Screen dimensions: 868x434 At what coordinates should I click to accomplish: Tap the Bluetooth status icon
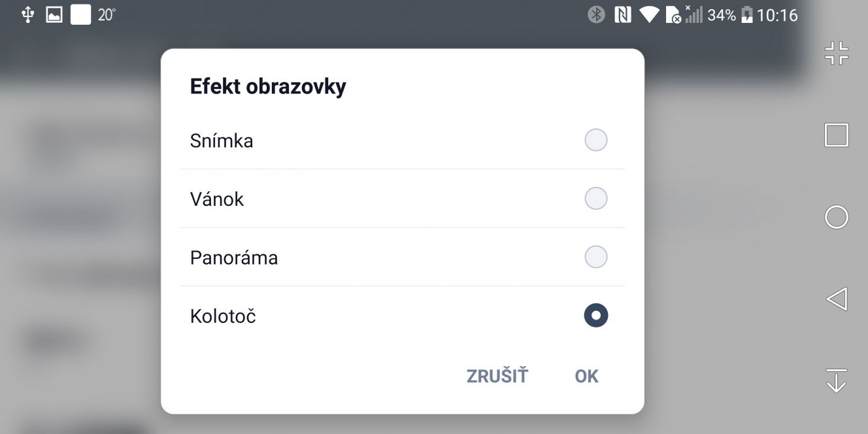(596, 14)
